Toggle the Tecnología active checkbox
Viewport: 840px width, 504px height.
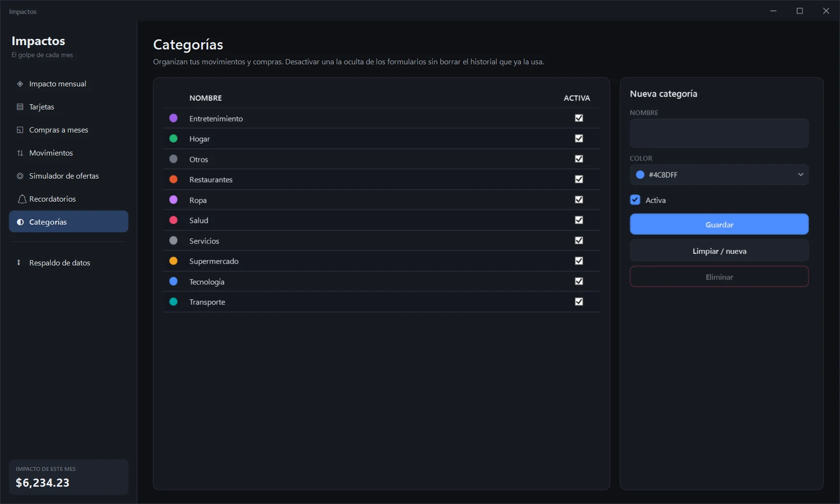pyautogui.click(x=579, y=281)
